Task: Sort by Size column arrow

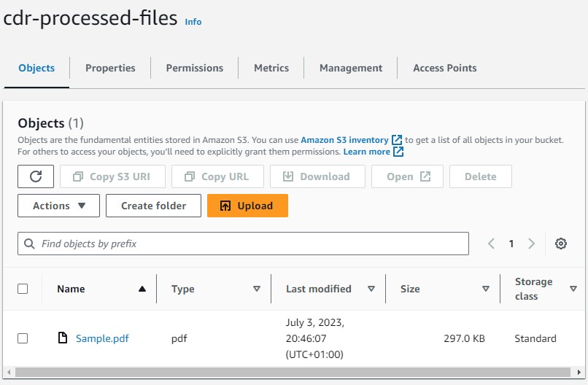Action: 485,289
